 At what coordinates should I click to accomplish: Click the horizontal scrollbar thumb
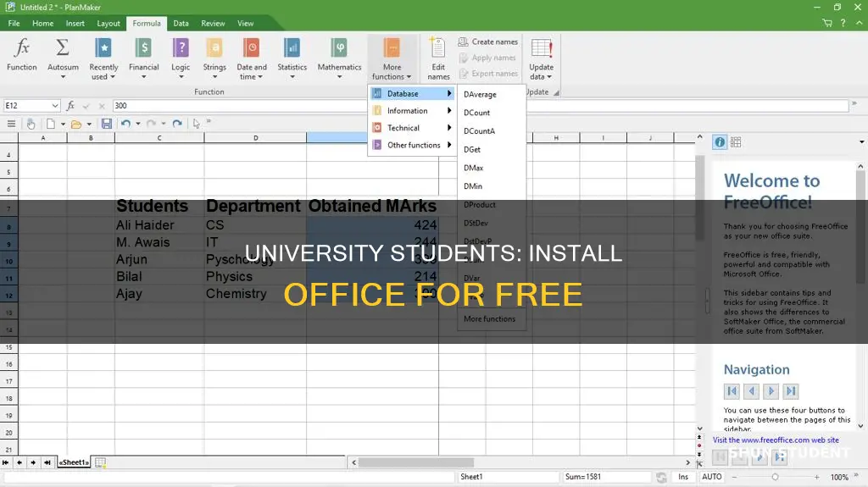coord(415,462)
